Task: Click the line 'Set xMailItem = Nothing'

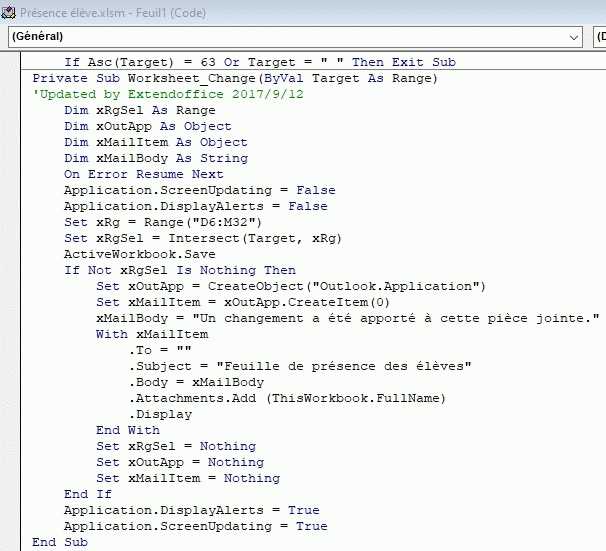Action: click(x=188, y=478)
